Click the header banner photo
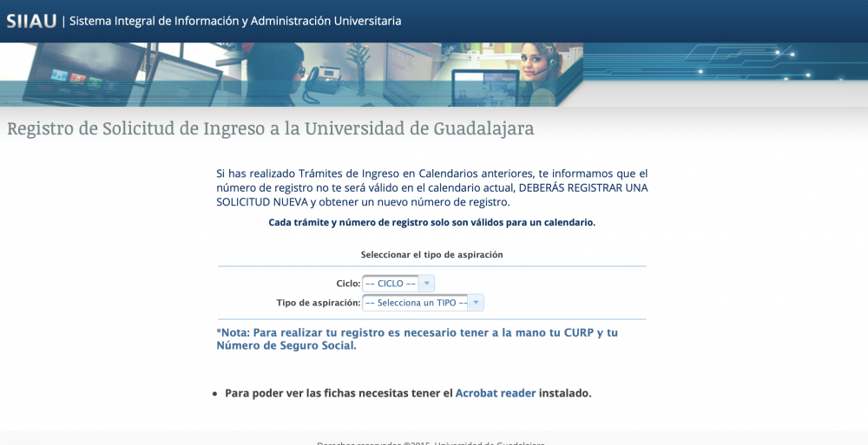Screen dimensions: 868x445 coord(291,75)
